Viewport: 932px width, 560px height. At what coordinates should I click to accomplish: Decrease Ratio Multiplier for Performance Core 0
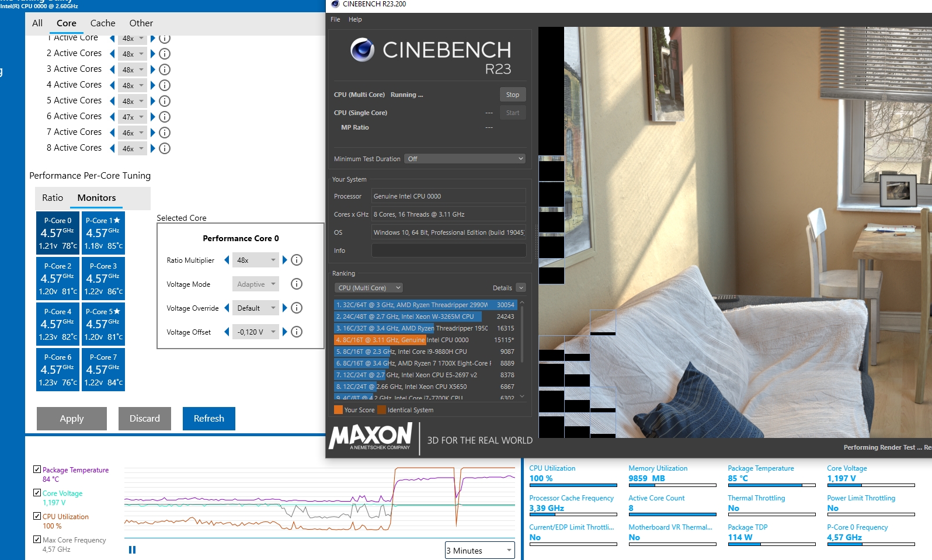tap(227, 260)
